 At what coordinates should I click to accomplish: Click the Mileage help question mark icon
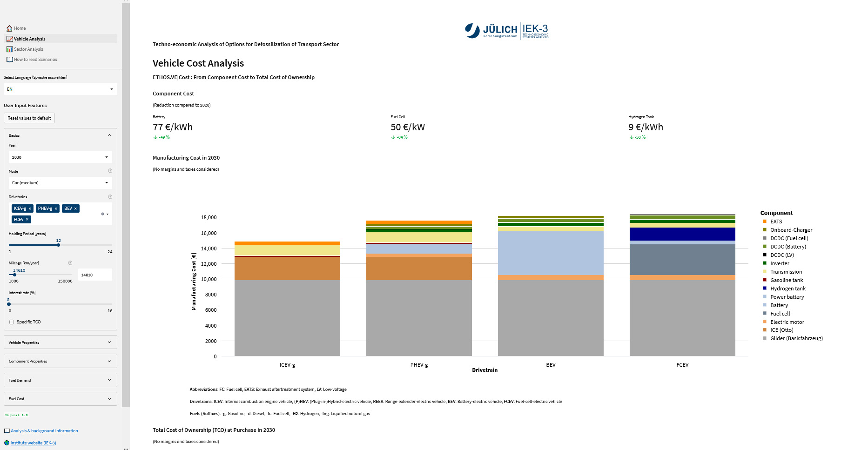coord(70,263)
